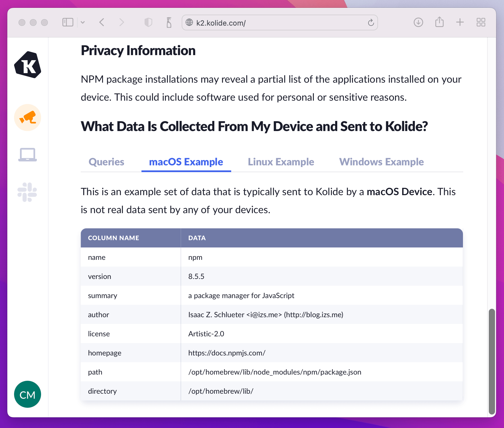The image size is (504, 428).
Task: Show the tab overview grid
Action: pyautogui.click(x=481, y=22)
